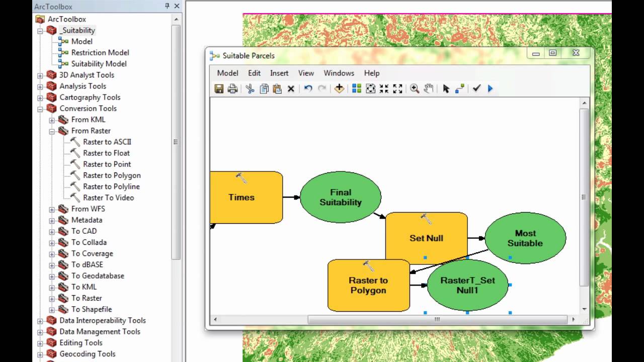Expand the From KML toolset
Viewport: 644px width, 362px height.
(x=52, y=120)
